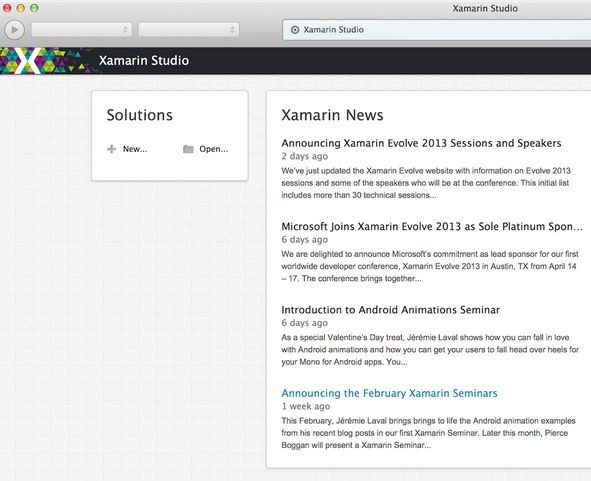Open Announcing Xamarin Evolve 2013 Sessions article
591x481 pixels.
(x=421, y=143)
